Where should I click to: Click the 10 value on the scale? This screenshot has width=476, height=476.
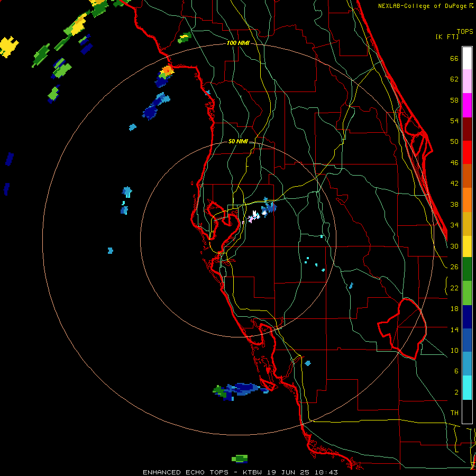pyautogui.click(x=454, y=350)
